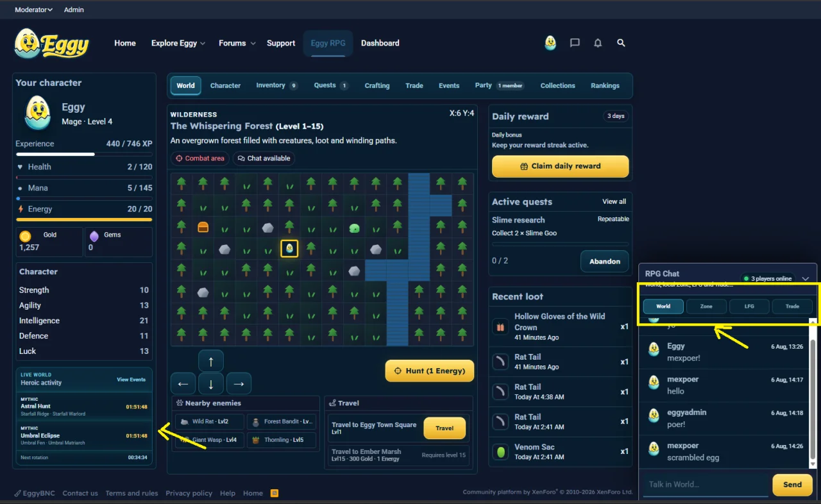This screenshot has width=821, height=504.
Task: Open the Eggy avatar account menu
Action: point(550,43)
